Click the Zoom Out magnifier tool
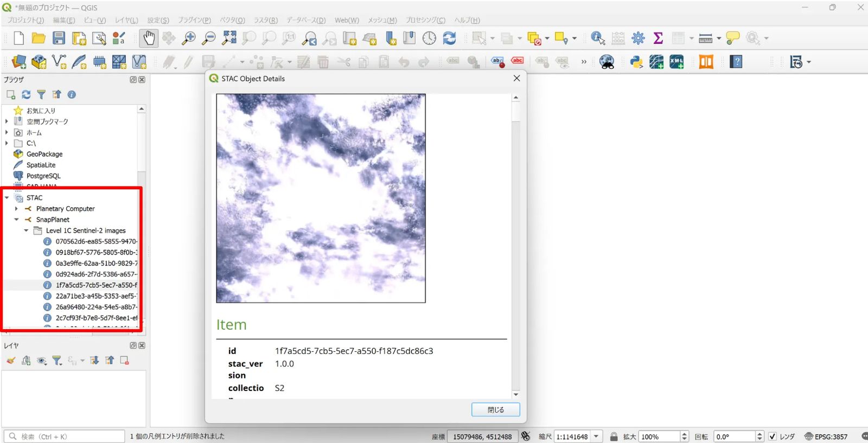Viewport: 868px width, 443px height. click(208, 38)
